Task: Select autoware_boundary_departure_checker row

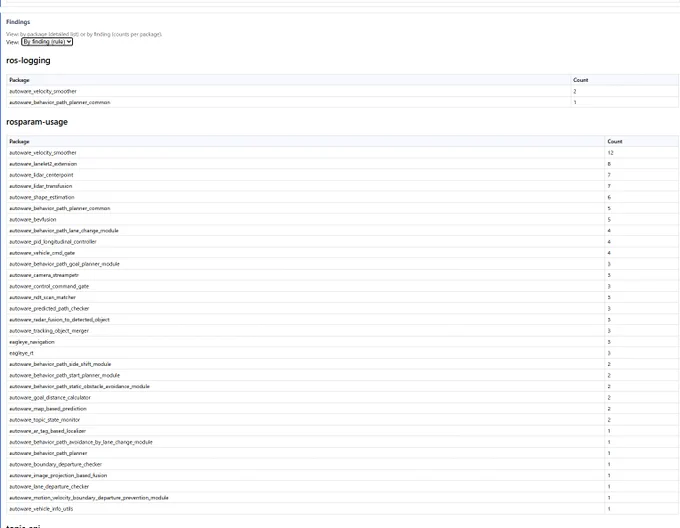Action: pos(343,464)
